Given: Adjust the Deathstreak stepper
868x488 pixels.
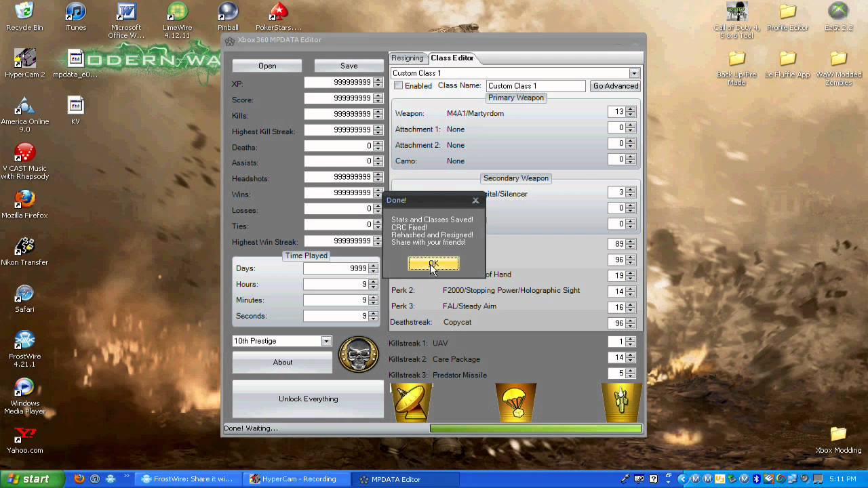Looking at the screenshot, I should coord(631,323).
